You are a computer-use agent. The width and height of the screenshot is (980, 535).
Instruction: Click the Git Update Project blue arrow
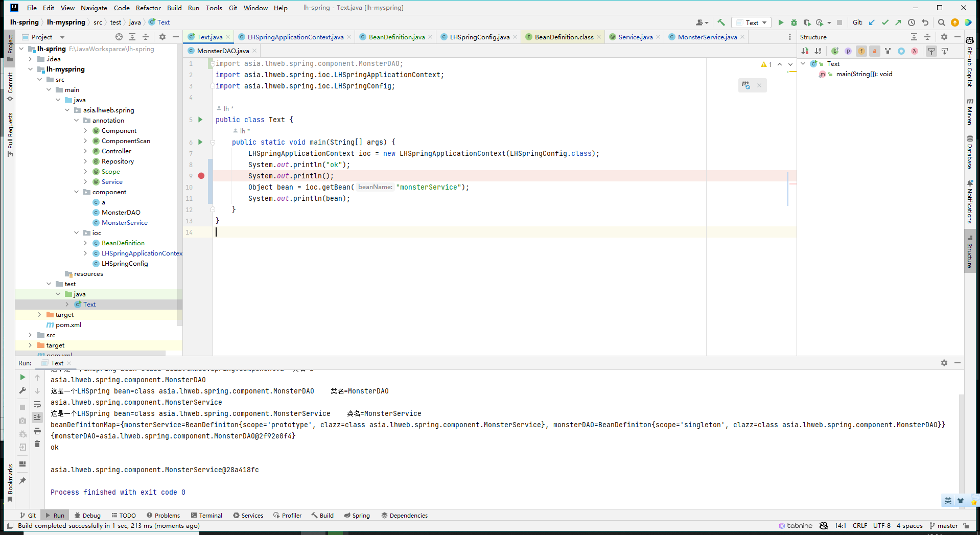coord(872,22)
